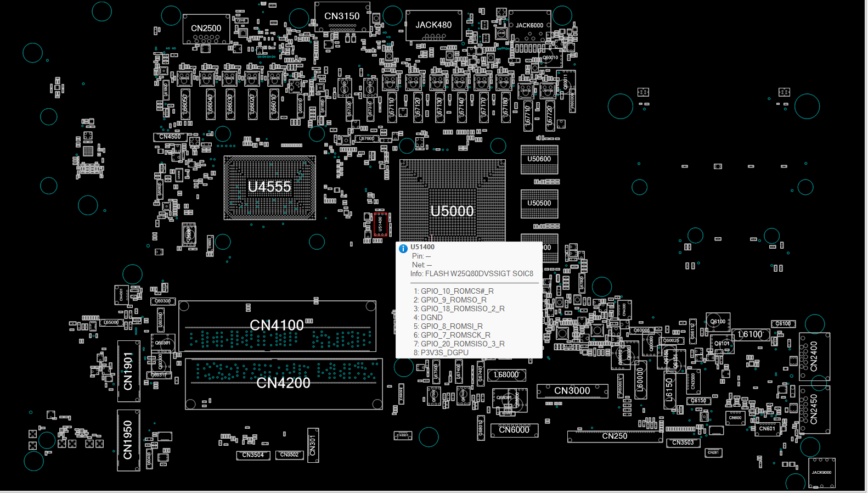
Task: Select pin 5 GPIO_8_ROMSI_R in tooltip
Action: [x=448, y=327]
